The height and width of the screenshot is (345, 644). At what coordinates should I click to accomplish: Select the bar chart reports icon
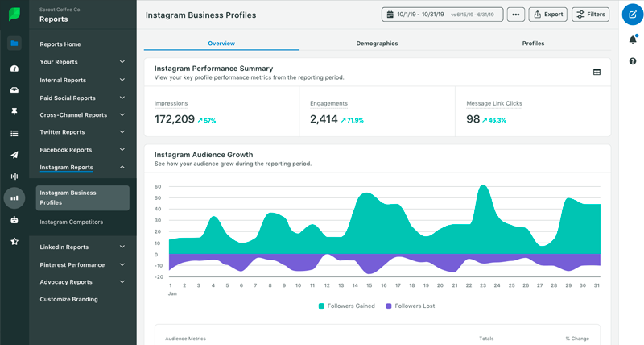14,197
